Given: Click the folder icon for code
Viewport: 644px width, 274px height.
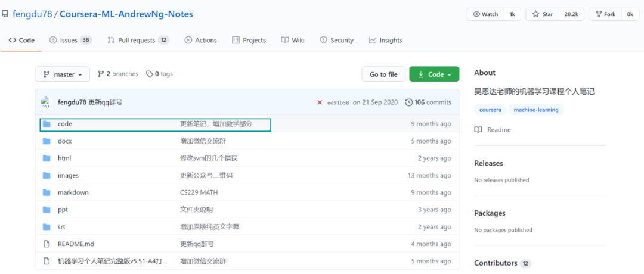Looking at the screenshot, I should (47, 124).
